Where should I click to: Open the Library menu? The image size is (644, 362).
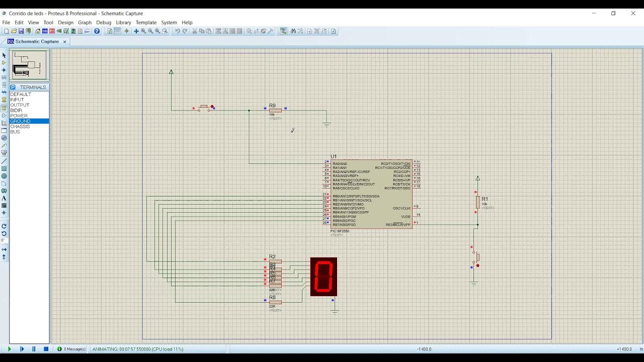point(123,23)
